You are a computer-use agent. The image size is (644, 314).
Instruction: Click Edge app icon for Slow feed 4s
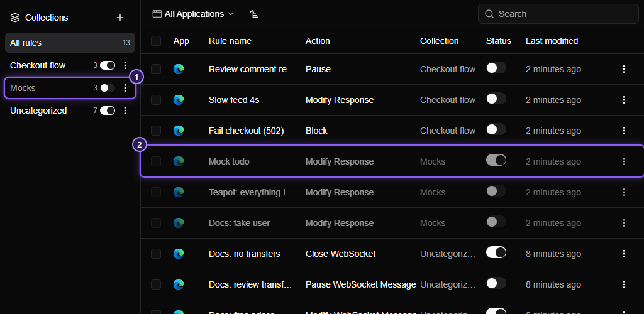click(x=179, y=100)
